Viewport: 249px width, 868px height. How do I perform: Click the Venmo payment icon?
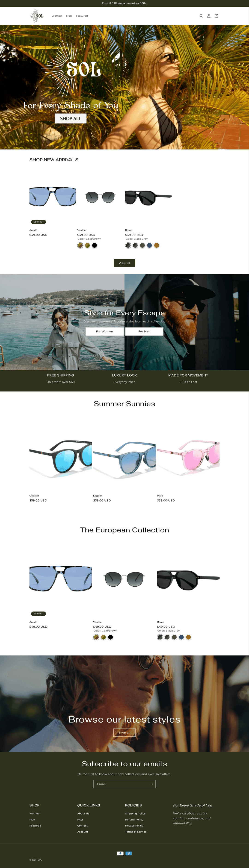click(x=129, y=853)
